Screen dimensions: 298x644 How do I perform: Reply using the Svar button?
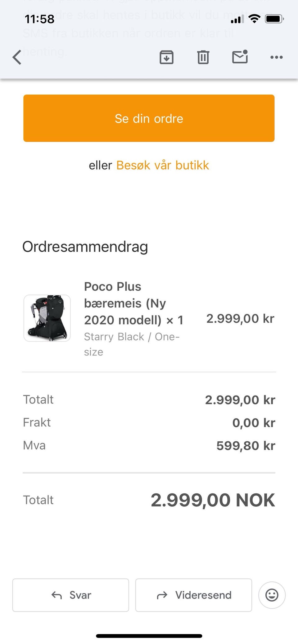(71, 595)
